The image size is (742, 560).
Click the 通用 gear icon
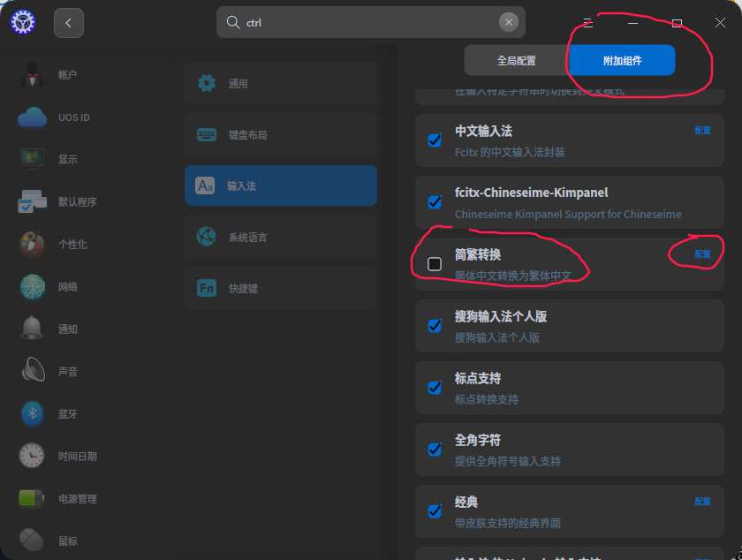click(207, 83)
